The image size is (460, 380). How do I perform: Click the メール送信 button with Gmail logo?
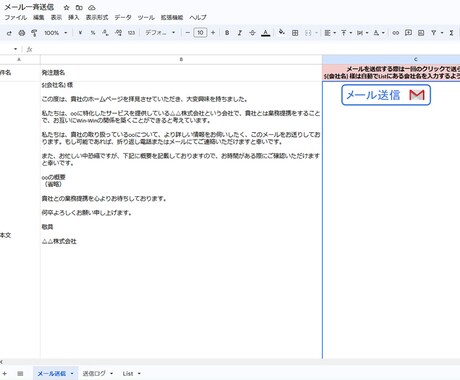[386, 95]
